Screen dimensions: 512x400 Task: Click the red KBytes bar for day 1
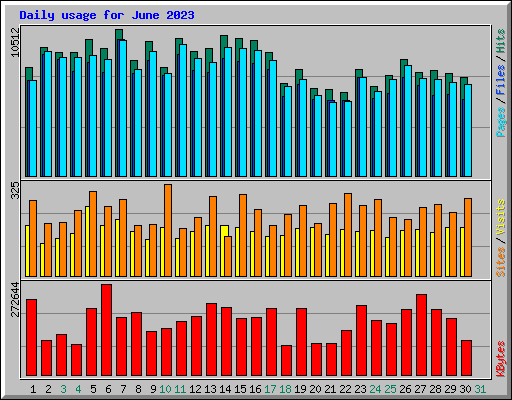tap(31, 337)
